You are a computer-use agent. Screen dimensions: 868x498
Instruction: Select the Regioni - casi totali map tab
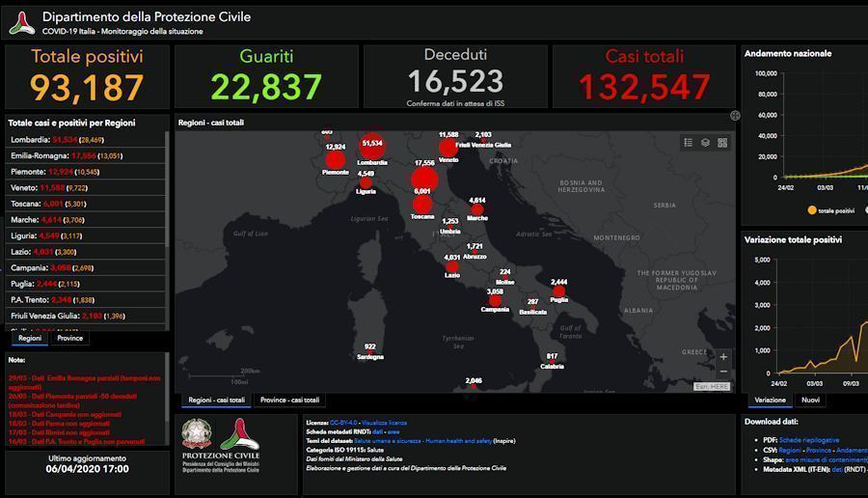[x=216, y=400]
